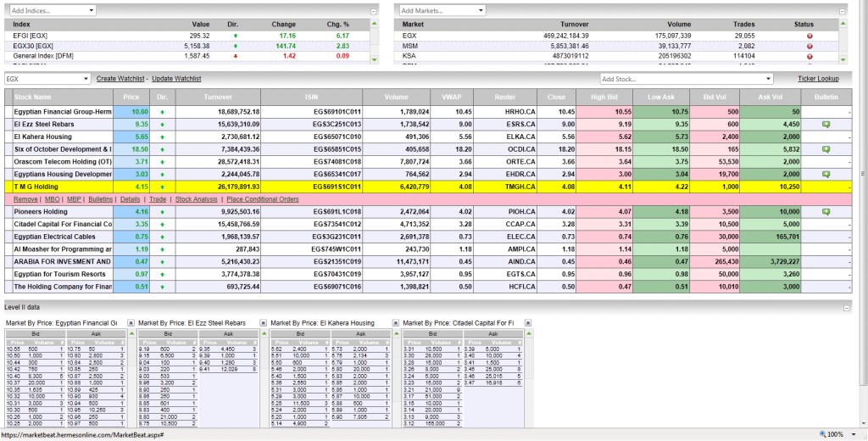The image size is (868, 441).
Task: Select Remove in the T M G Holding action bar
Action: pos(25,199)
